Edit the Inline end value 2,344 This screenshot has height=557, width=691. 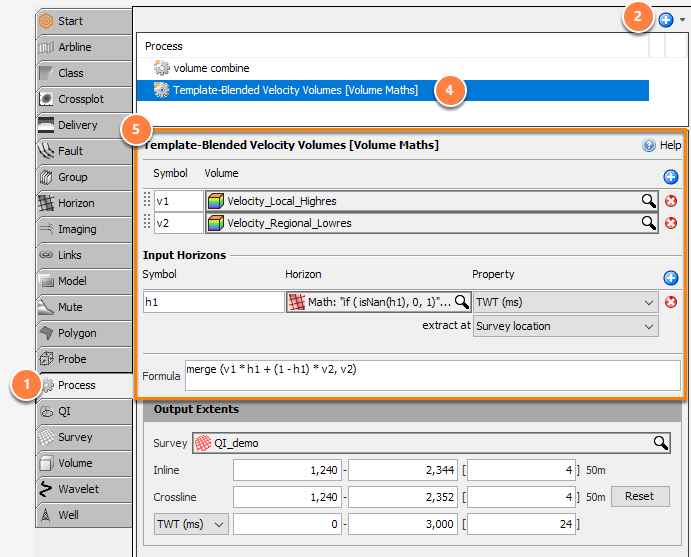403,470
